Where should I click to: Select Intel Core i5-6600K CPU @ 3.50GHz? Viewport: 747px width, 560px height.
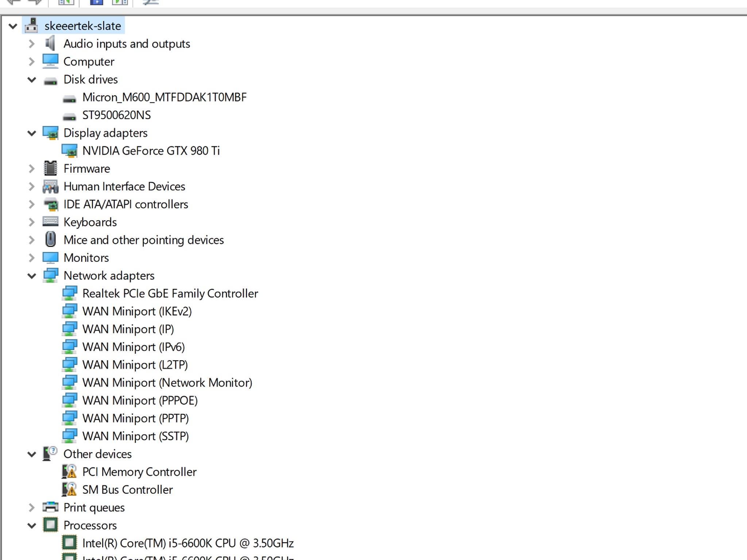[188, 544]
